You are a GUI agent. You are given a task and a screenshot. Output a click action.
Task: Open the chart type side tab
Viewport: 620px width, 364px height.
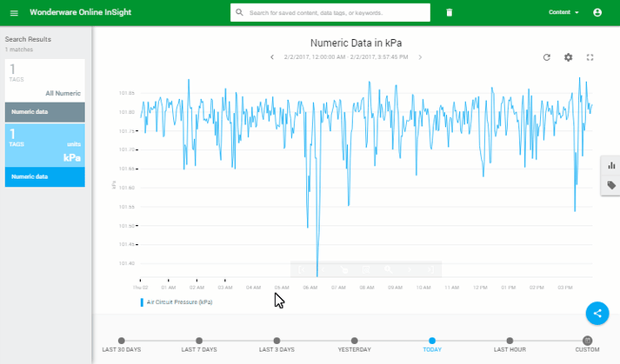[611, 165]
